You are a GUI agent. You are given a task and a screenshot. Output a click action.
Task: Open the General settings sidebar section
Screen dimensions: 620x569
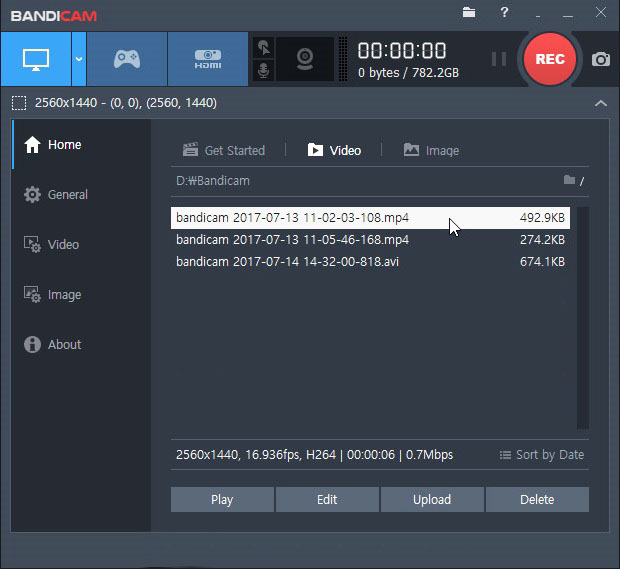81,195
